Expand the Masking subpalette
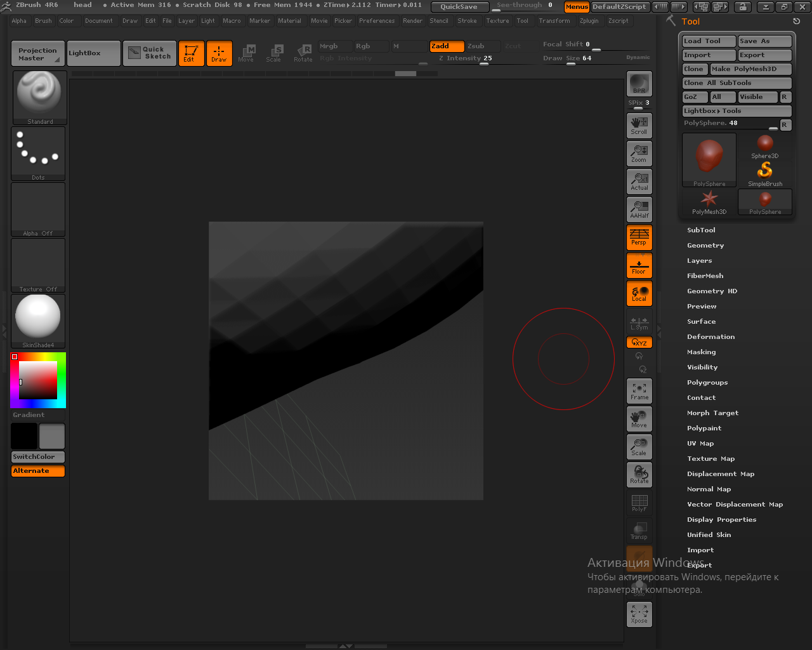 click(701, 352)
